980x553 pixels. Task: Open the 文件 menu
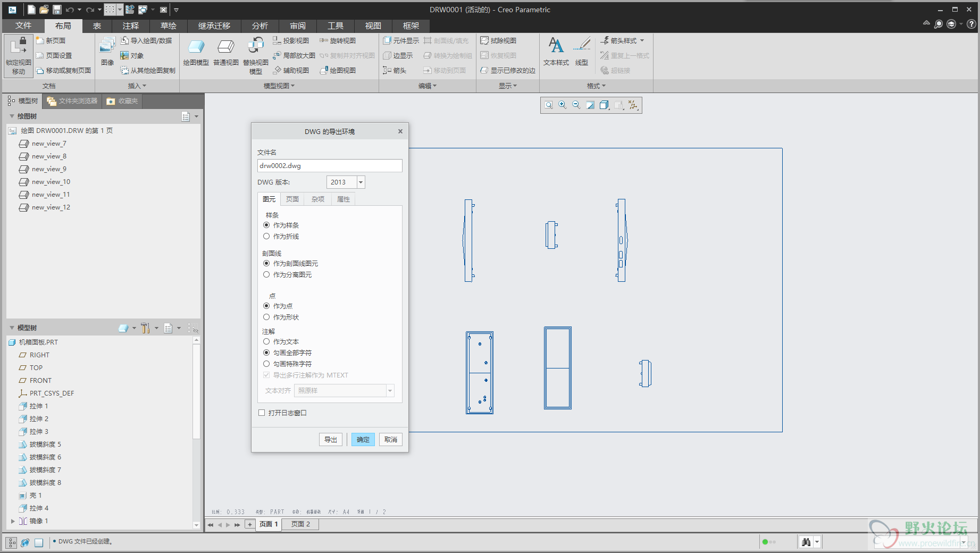[23, 26]
